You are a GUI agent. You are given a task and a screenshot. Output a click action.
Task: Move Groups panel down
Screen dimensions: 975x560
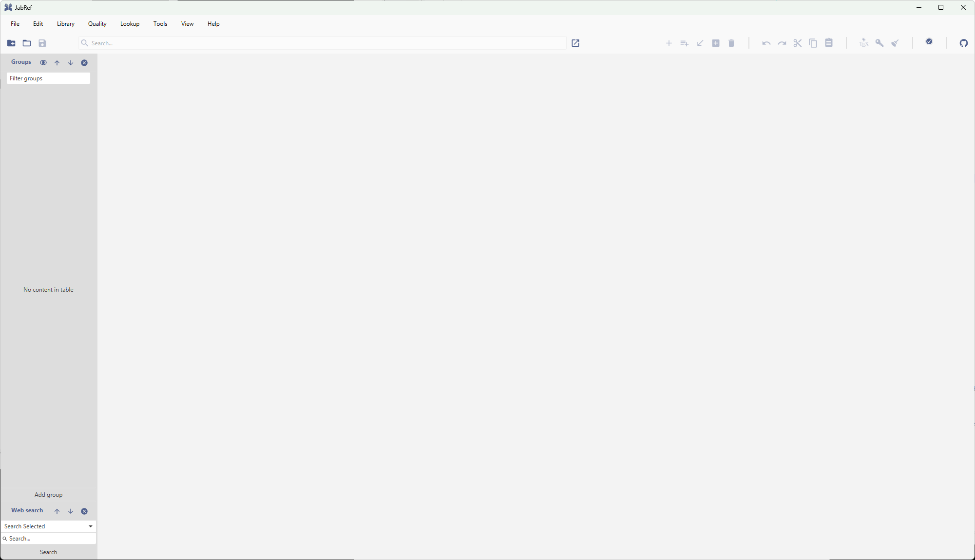71,63
